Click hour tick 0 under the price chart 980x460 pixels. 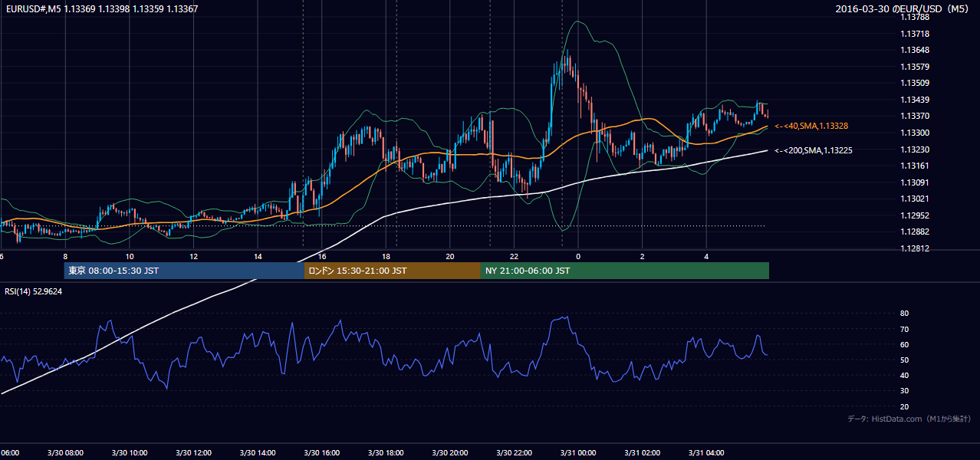[x=578, y=256]
